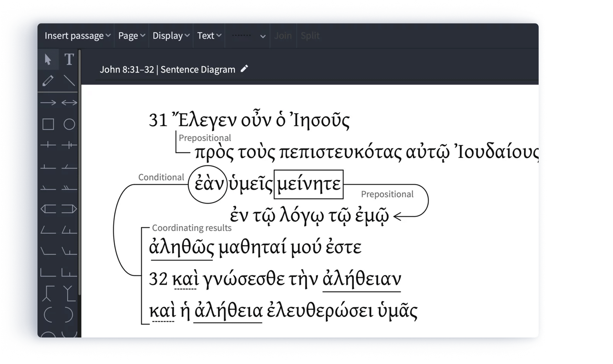
Task: Select the Text tool (T icon)
Action: pos(69,59)
